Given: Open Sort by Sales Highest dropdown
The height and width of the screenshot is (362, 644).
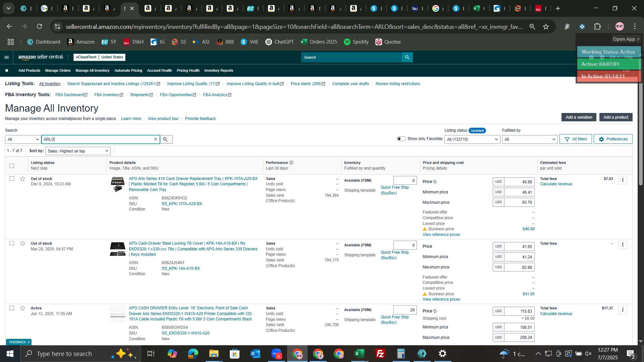Looking at the screenshot, I should 78,151.
